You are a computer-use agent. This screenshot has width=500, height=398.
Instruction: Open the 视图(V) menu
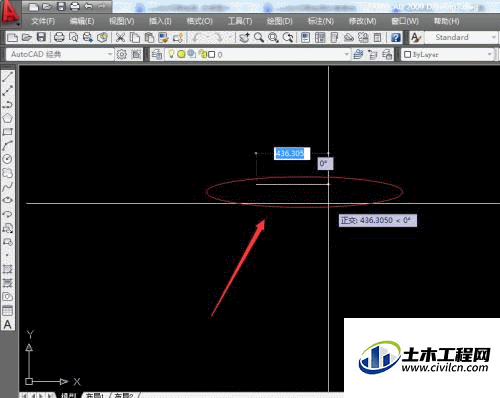click(x=122, y=21)
